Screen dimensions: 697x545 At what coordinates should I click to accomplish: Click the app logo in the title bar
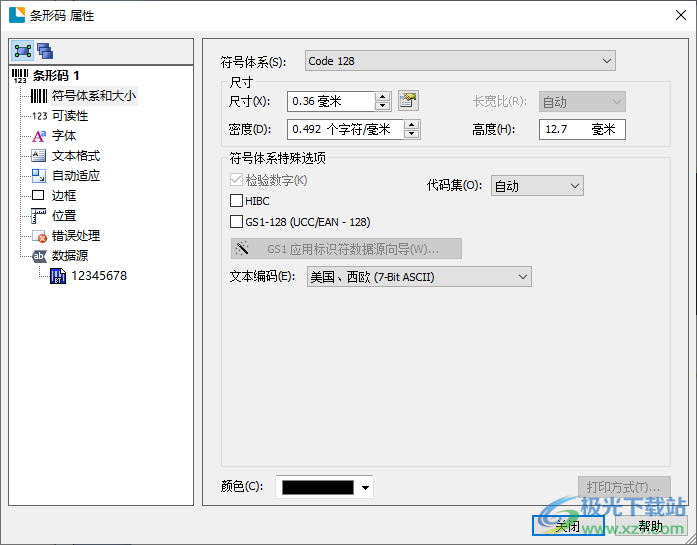click(17, 15)
